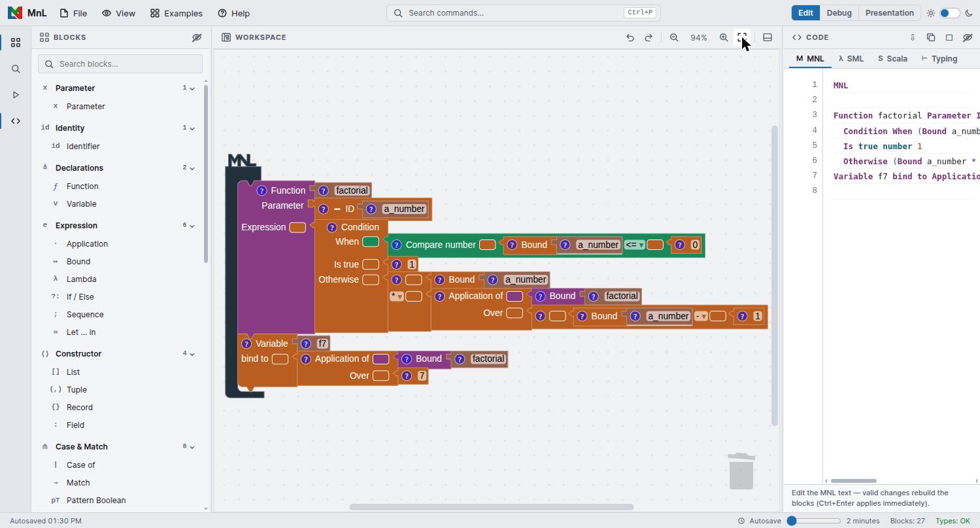The image size is (980, 528).
Task: Open the code sidebar icon
Action: [16, 121]
